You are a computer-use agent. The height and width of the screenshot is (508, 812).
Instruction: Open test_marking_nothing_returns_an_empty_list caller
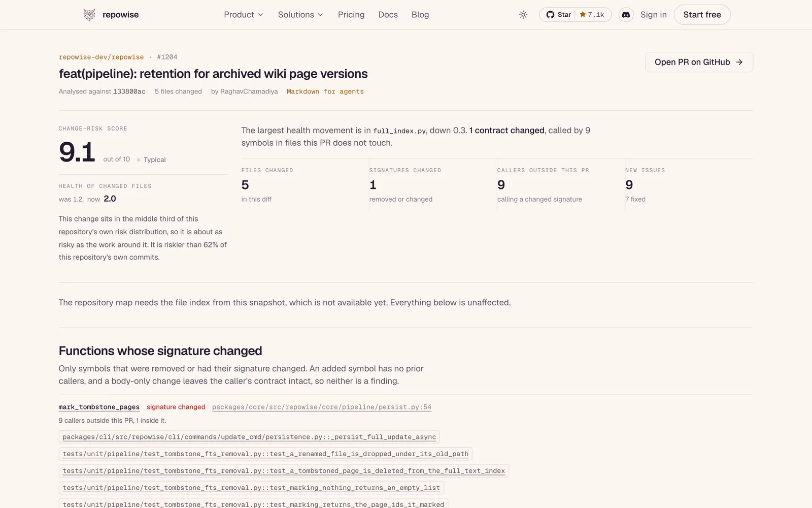[251, 488]
